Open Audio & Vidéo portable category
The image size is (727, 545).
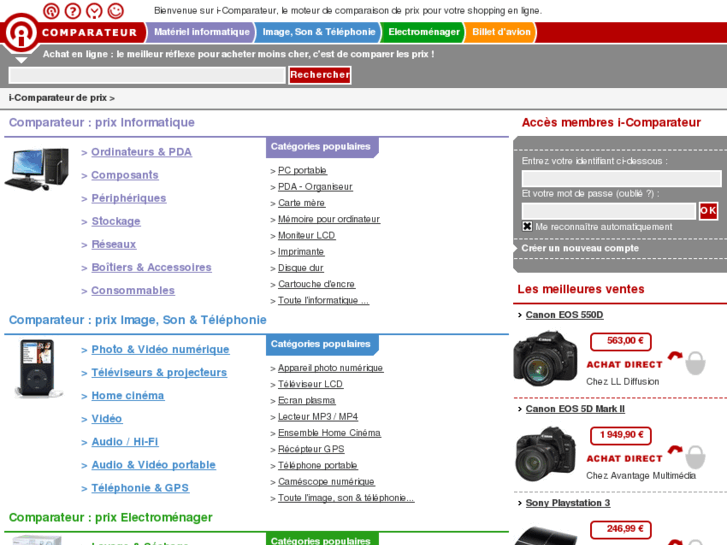coord(153,465)
